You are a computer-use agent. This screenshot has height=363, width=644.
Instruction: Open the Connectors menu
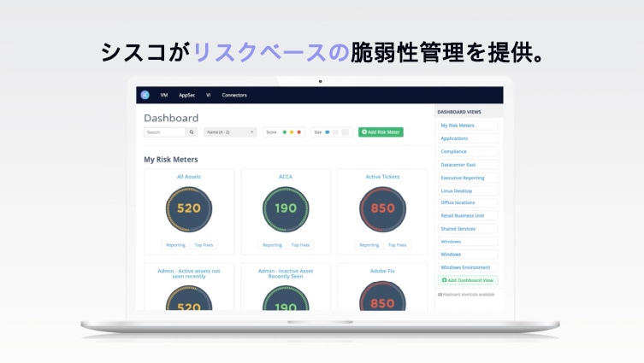tap(234, 95)
